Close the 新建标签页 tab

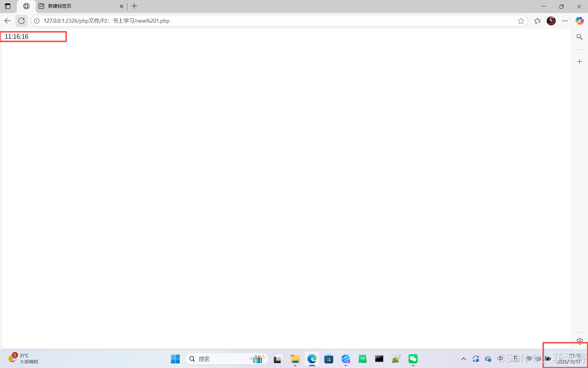pyautogui.click(x=121, y=6)
